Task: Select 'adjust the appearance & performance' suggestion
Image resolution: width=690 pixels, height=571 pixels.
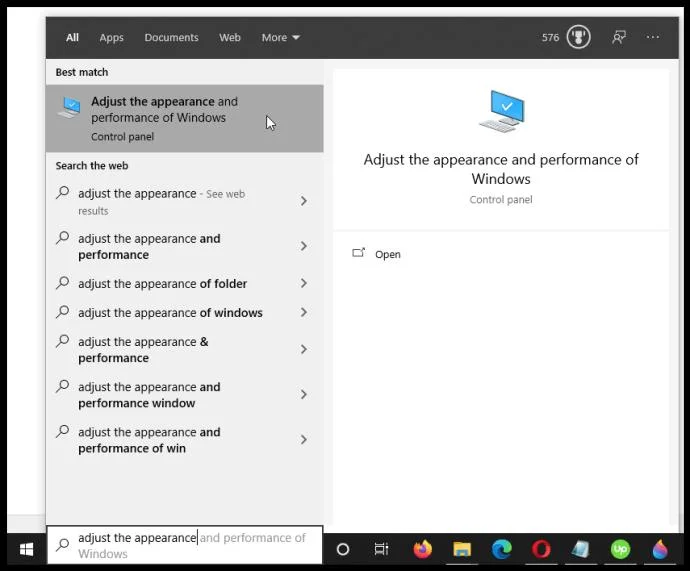Action: pyautogui.click(x=184, y=350)
